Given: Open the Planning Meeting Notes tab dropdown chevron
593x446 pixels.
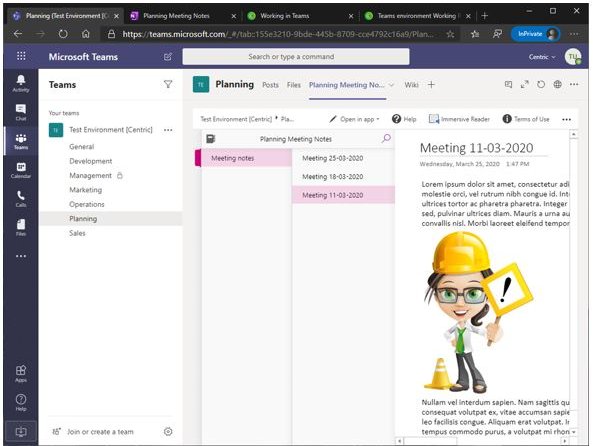Looking at the screenshot, I should click(x=391, y=85).
